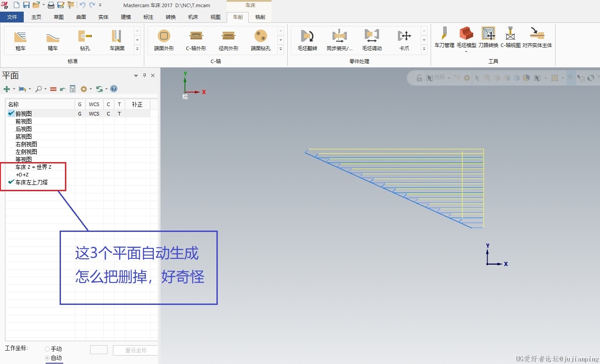Click the magnifier find-plane icon
This screenshot has height=364, width=600.
click(x=39, y=89)
